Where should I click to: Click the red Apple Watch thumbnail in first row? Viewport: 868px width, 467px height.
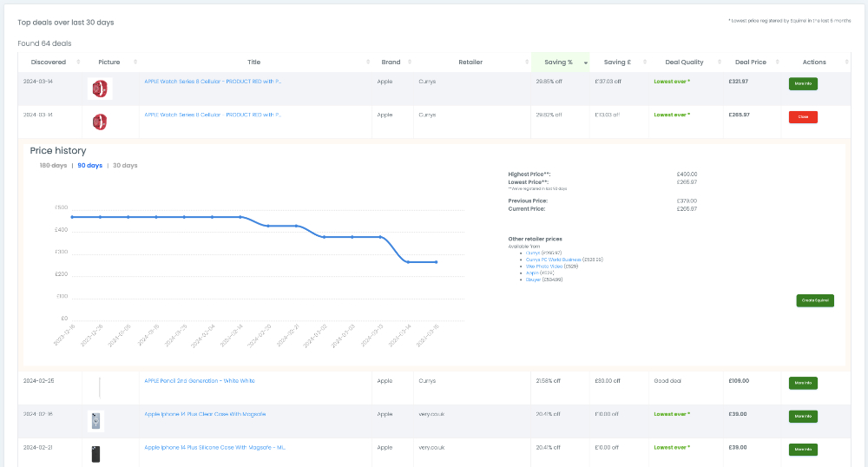point(100,89)
